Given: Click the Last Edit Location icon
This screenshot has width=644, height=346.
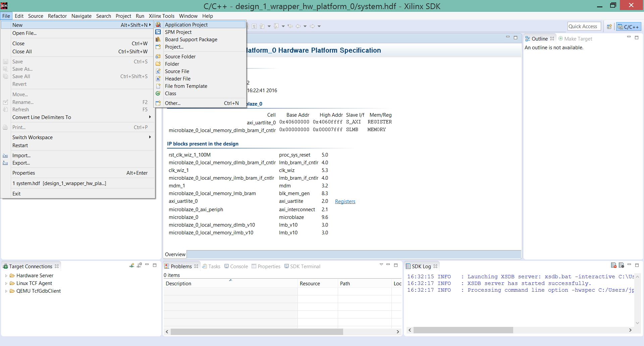Looking at the screenshot, I should pos(290,26).
